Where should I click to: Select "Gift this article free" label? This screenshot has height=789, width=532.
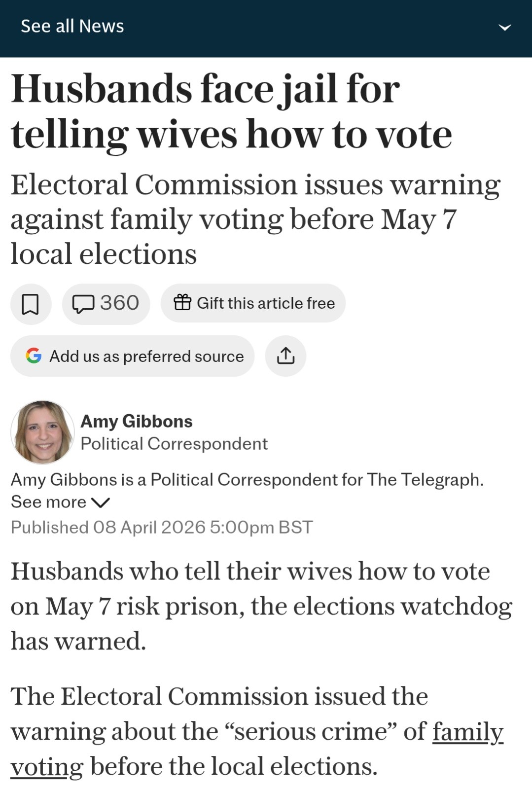[x=266, y=303]
